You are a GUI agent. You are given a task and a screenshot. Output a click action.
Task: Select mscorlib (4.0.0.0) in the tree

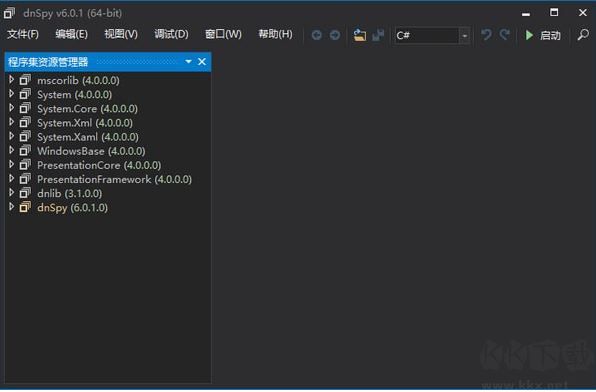point(78,81)
